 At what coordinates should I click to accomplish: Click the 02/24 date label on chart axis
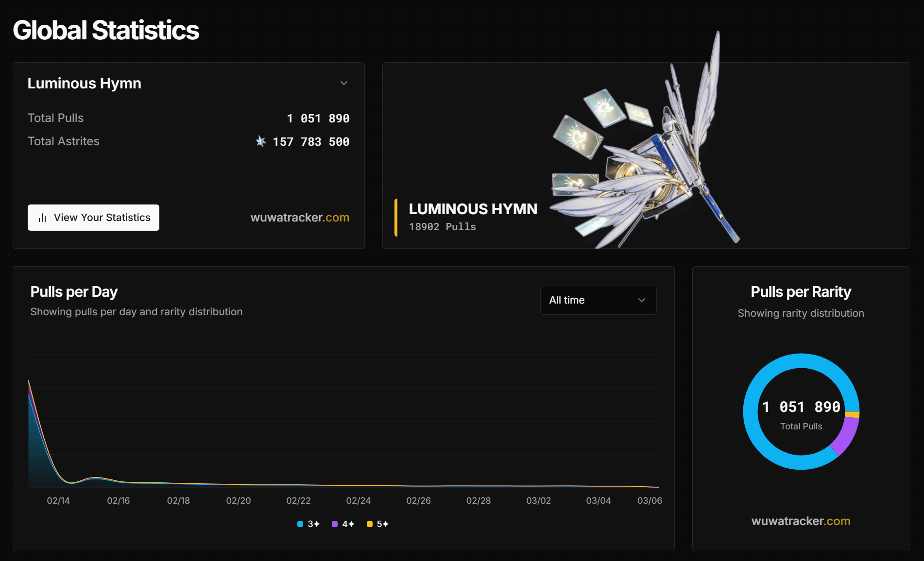point(358,501)
